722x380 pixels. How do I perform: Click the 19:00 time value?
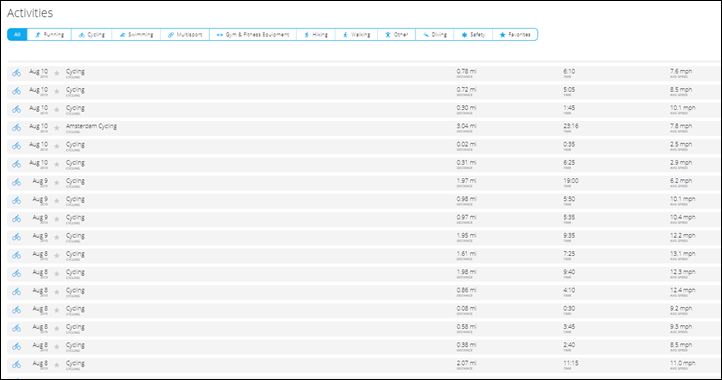point(571,181)
